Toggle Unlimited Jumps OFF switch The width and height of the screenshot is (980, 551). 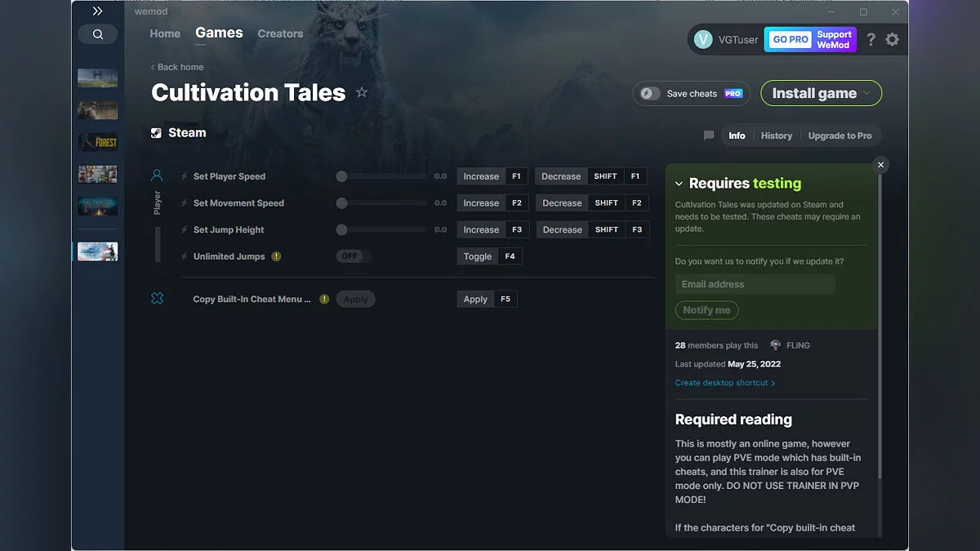point(354,256)
